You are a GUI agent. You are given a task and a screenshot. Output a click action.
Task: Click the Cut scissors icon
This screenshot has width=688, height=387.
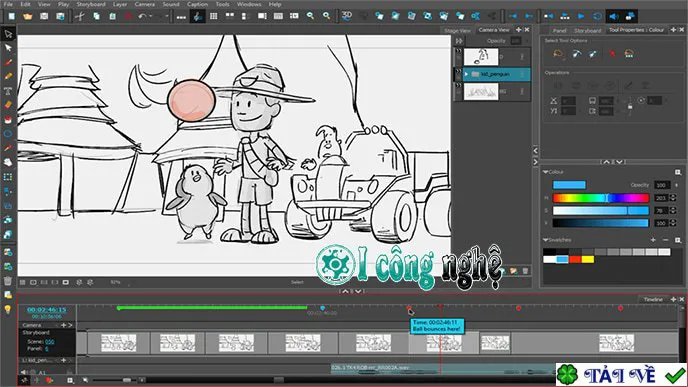(x=79, y=16)
